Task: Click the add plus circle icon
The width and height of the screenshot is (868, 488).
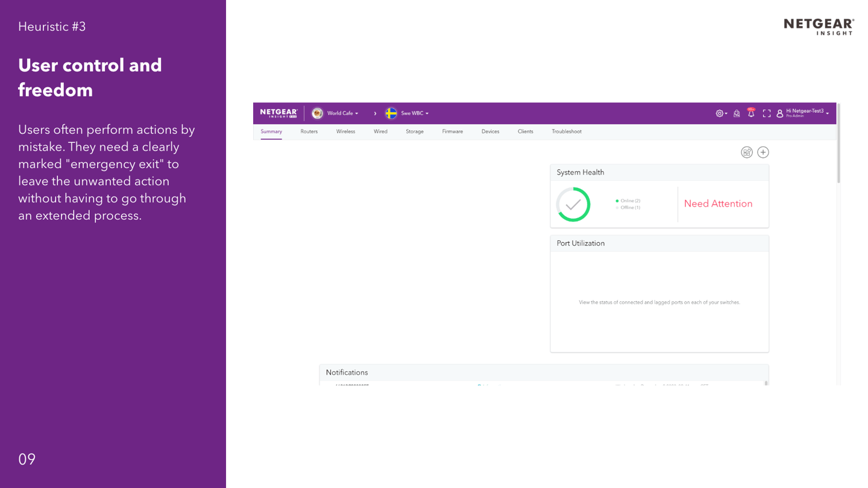Action: coord(763,152)
